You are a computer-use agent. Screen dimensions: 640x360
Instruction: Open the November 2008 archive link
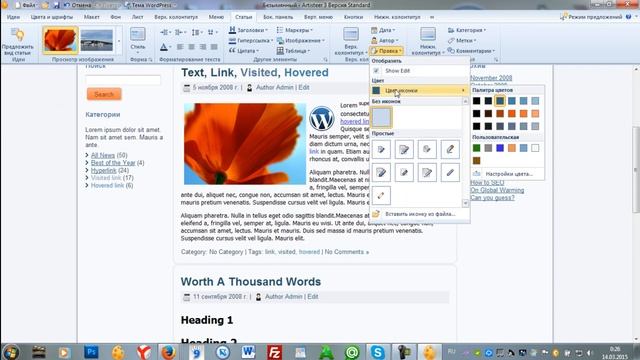491,78
